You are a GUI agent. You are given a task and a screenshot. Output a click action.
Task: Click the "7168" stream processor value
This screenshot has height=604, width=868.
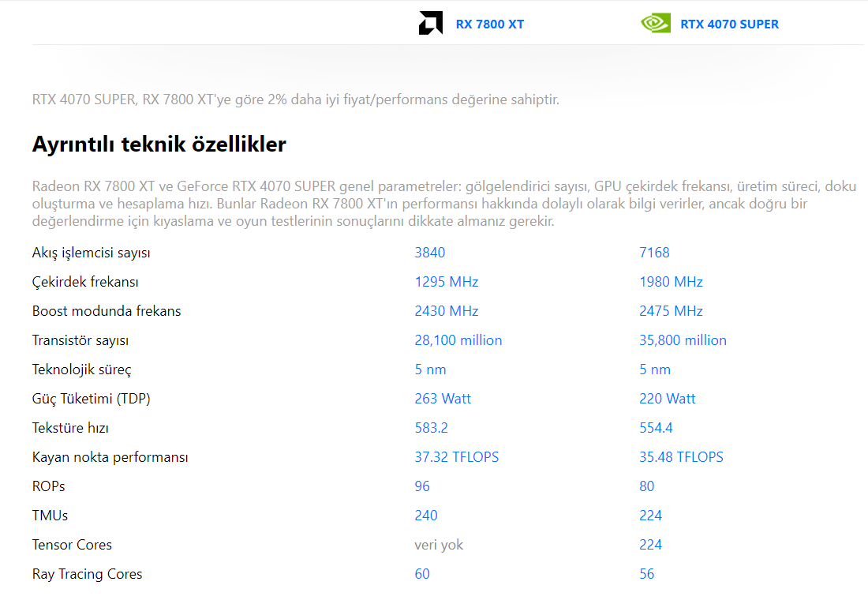[654, 253]
